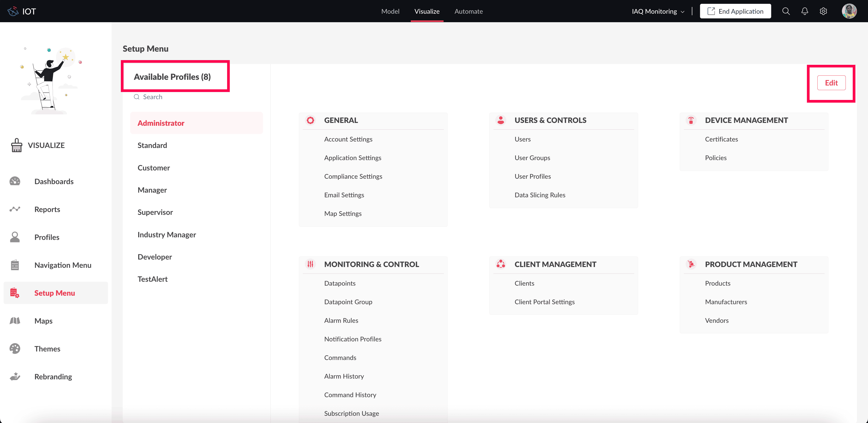Screen dimensions: 868x423
Task: Switch to the Model tab
Action: point(390,11)
